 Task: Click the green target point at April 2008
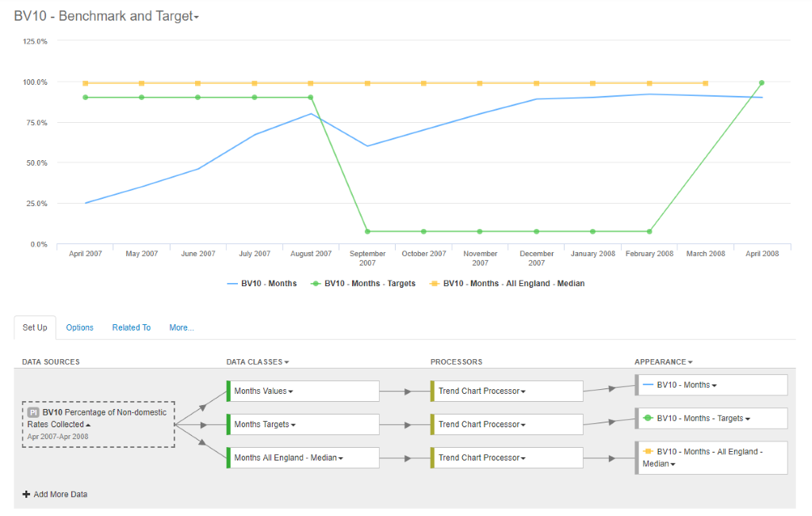(762, 82)
